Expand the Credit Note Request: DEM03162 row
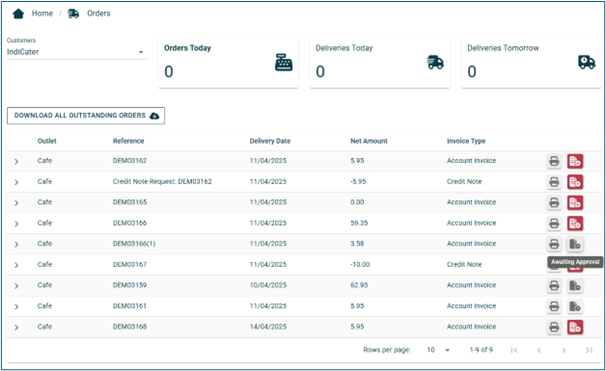This screenshot has height=371, width=606. coord(16,182)
